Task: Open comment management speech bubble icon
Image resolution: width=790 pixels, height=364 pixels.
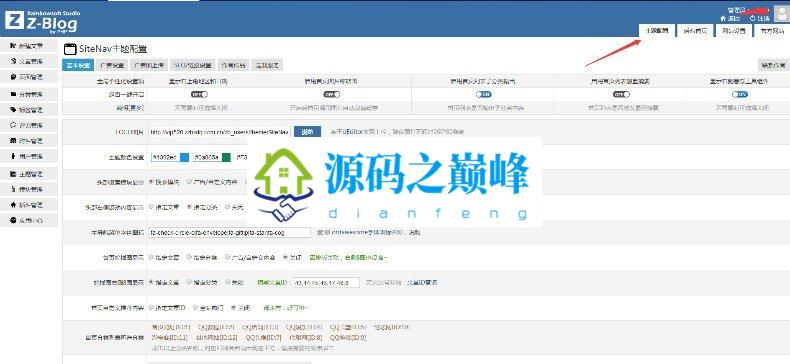Action: click(x=13, y=125)
